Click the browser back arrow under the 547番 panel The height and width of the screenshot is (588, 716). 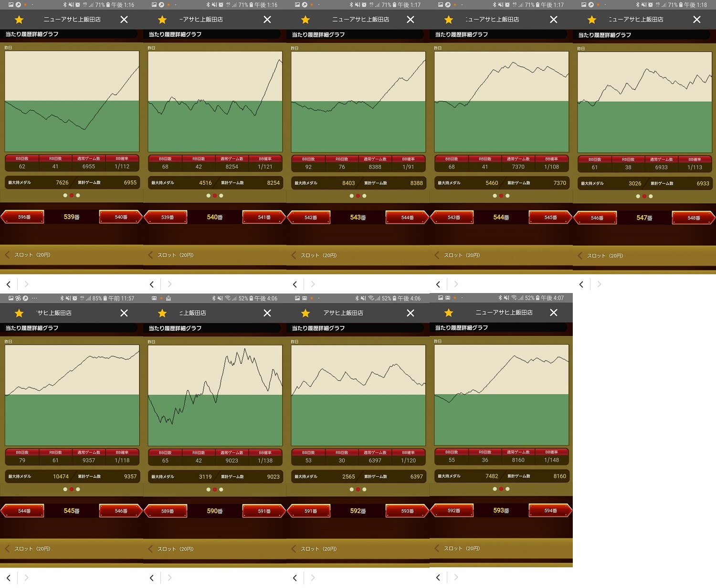click(581, 284)
